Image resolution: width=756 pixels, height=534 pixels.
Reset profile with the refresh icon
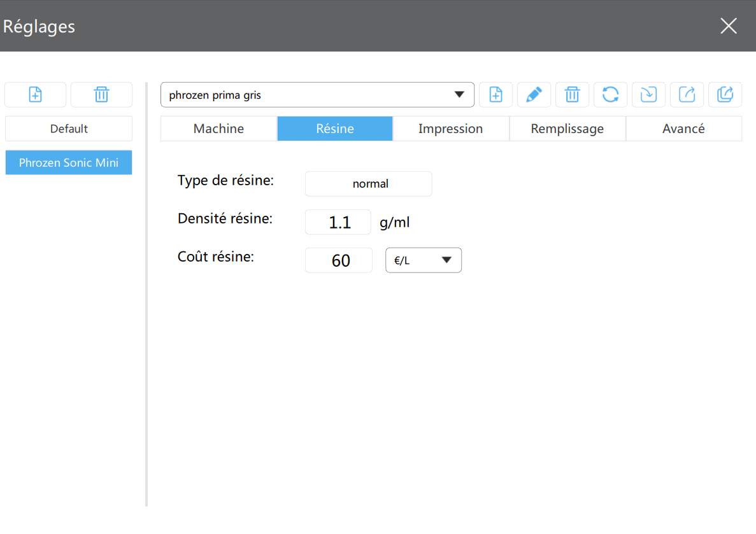[x=610, y=94]
